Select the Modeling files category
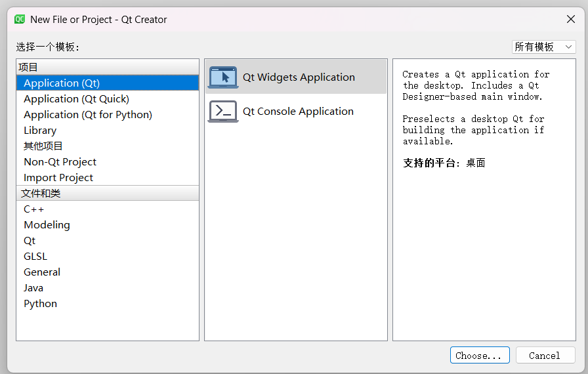Image resolution: width=588 pixels, height=374 pixels. (x=108, y=224)
